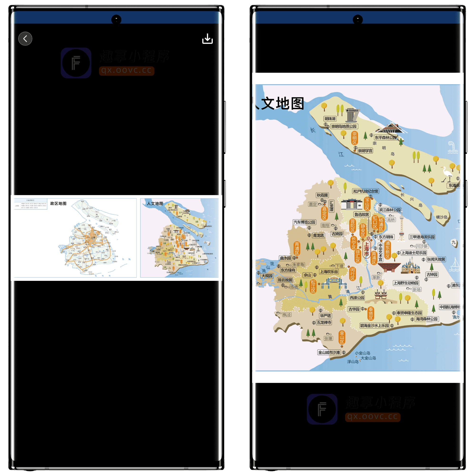Open the 政区地图 map thumbnail
Image resolution: width=476 pixels, height=476 pixels.
[x=75, y=238]
